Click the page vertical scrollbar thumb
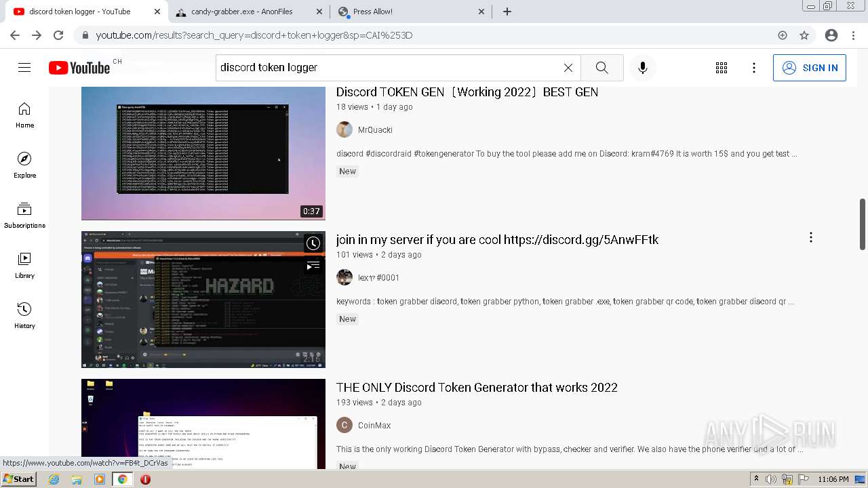 [x=863, y=224]
